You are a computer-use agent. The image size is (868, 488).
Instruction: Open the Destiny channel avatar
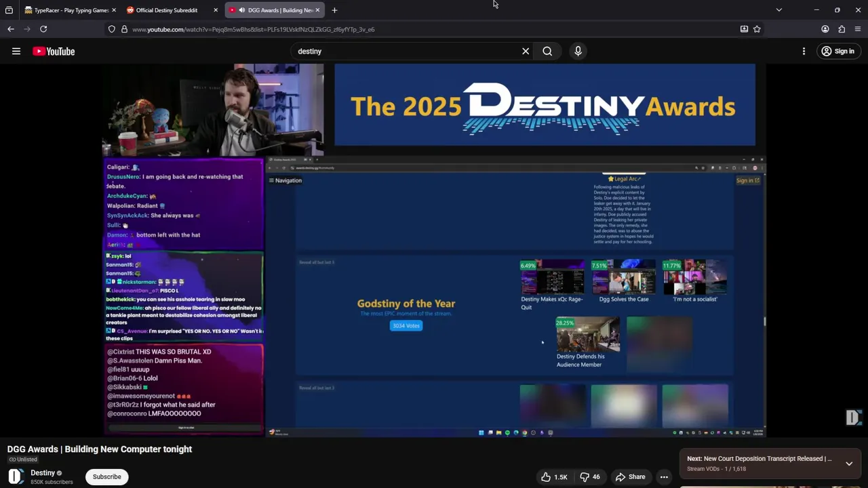tap(16, 476)
